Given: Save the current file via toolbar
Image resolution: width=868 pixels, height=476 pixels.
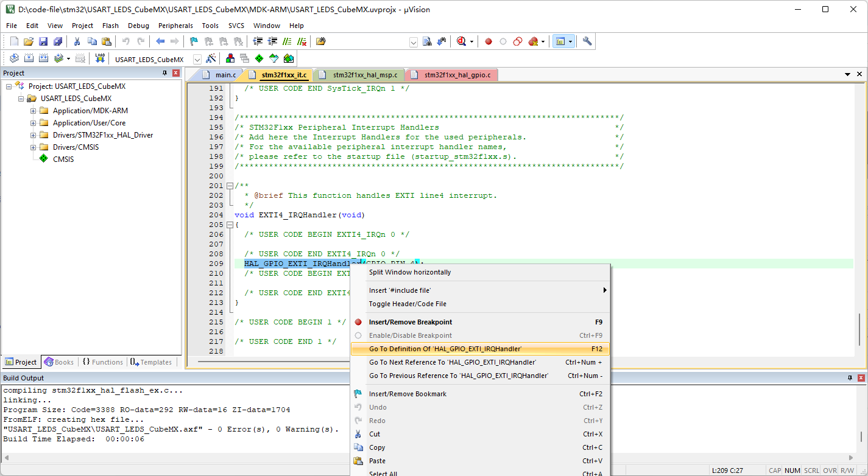Looking at the screenshot, I should click(43, 41).
